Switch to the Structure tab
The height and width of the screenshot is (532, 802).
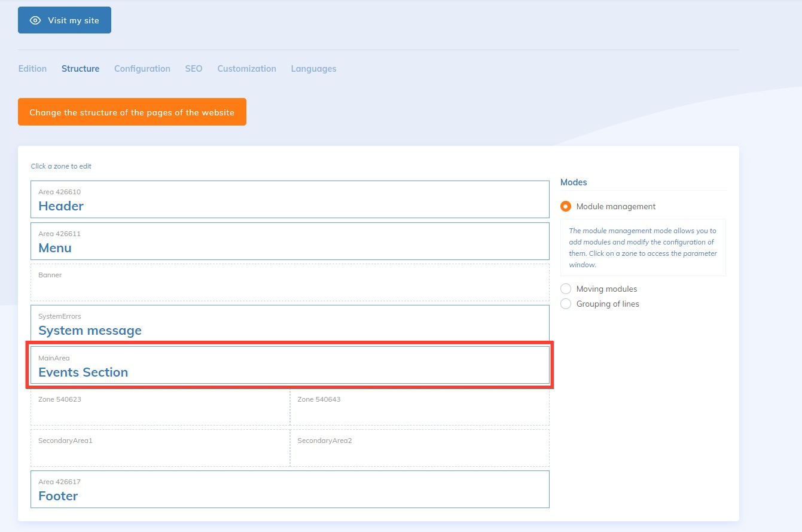point(80,69)
